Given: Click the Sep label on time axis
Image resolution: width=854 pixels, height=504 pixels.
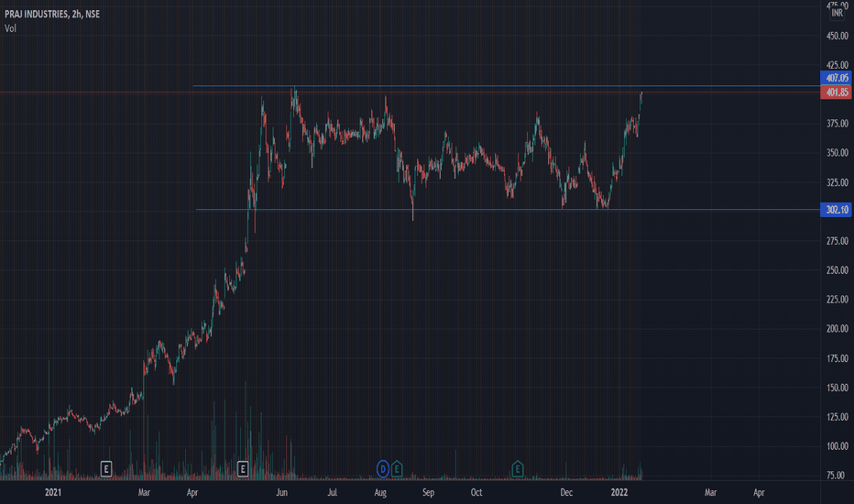Looking at the screenshot, I should (x=428, y=493).
